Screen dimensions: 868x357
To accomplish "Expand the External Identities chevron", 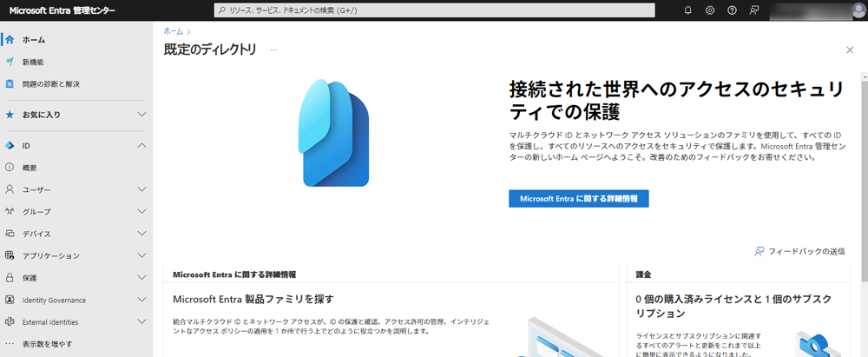I will pyautogui.click(x=141, y=322).
